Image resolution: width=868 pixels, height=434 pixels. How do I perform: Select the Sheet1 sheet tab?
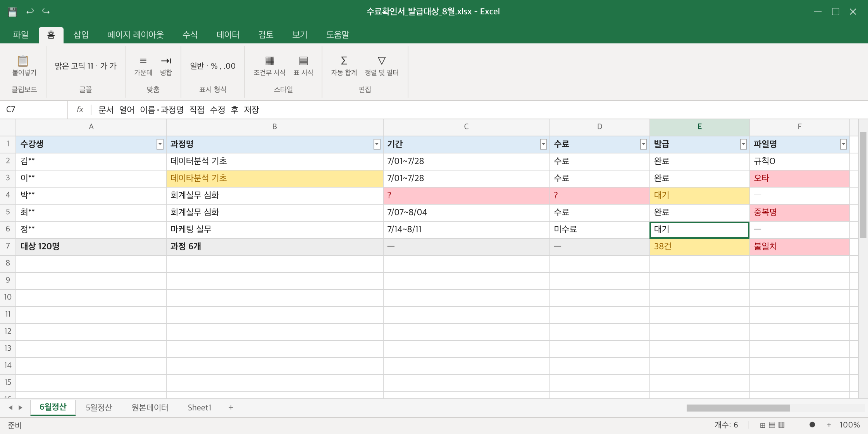[x=200, y=408]
